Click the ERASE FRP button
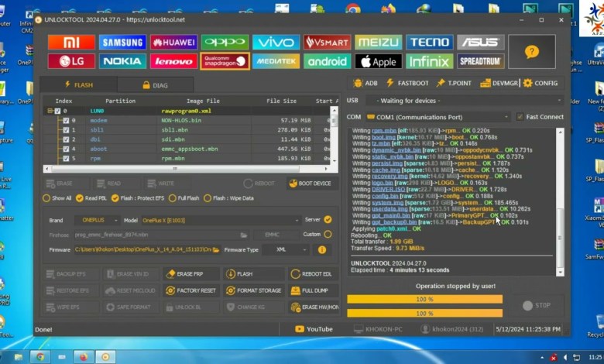The width and height of the screenshot is (604, 364). tap(188, 274)
